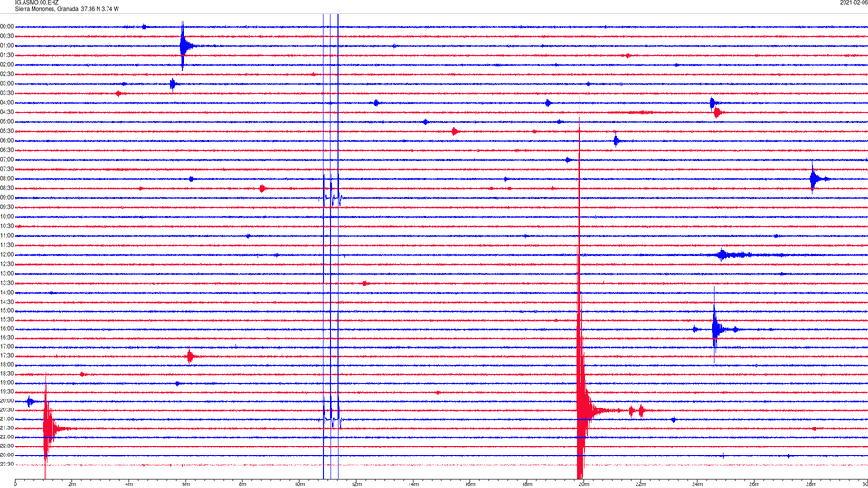Select the 01:00 row time label
868x488 pixels.
tap(7, 46)
